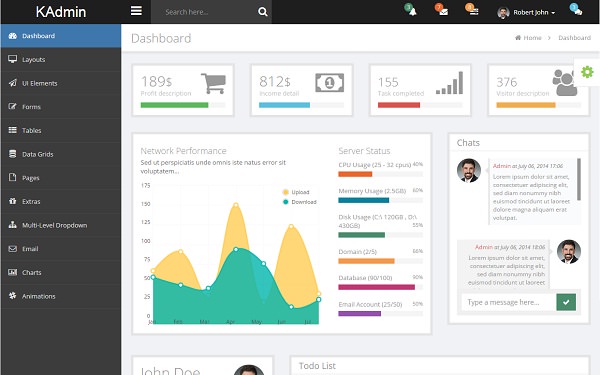Click the Email Account progress bar
The width and height of the screenshot is (600, 375).
[380, 313]
